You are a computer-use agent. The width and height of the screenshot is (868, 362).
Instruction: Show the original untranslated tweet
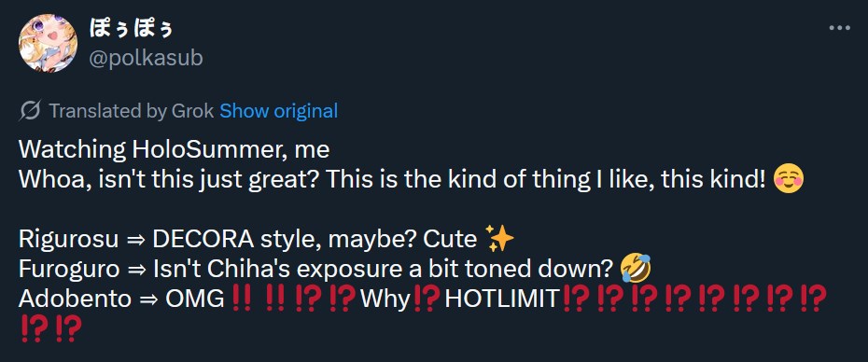click(278, 111)
